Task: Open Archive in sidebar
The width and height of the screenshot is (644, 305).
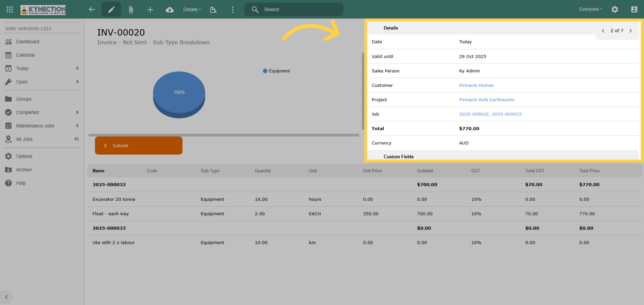Action: coord(42,170)
